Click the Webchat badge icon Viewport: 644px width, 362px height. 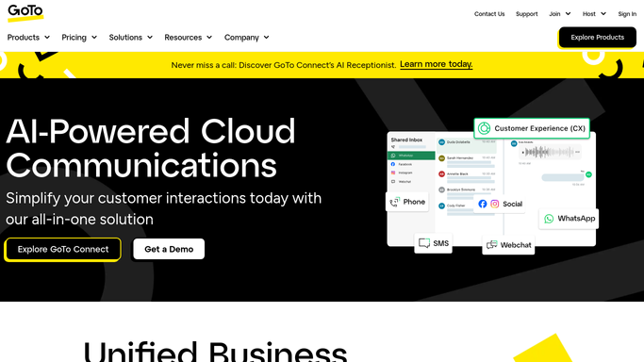pyautogui.click(x=491, y=245)
